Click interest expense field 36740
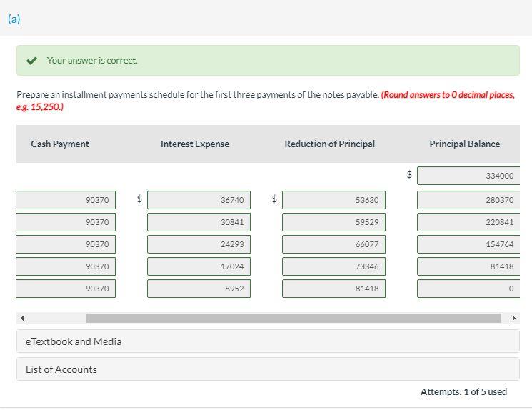The image size is (532, 410). 199,200
